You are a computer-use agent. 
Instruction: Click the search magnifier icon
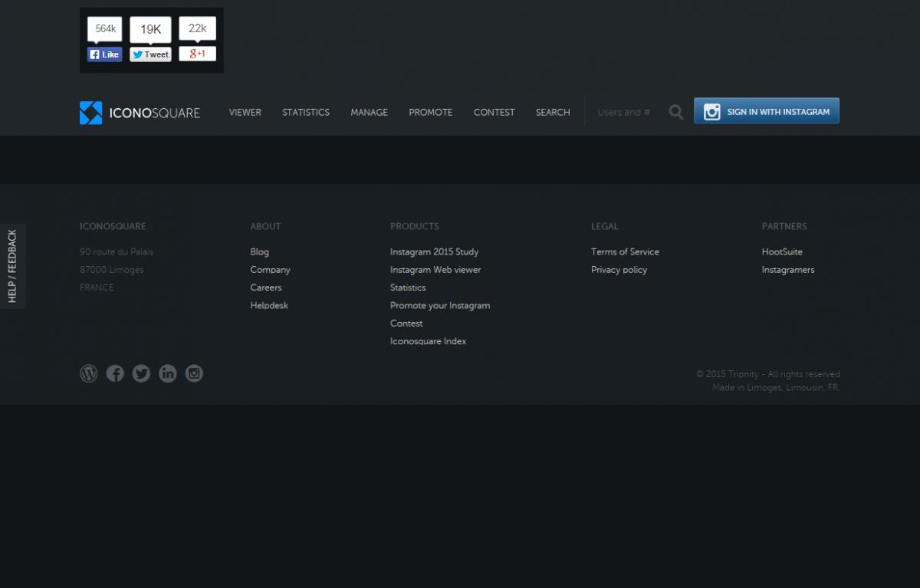[675, 113]
